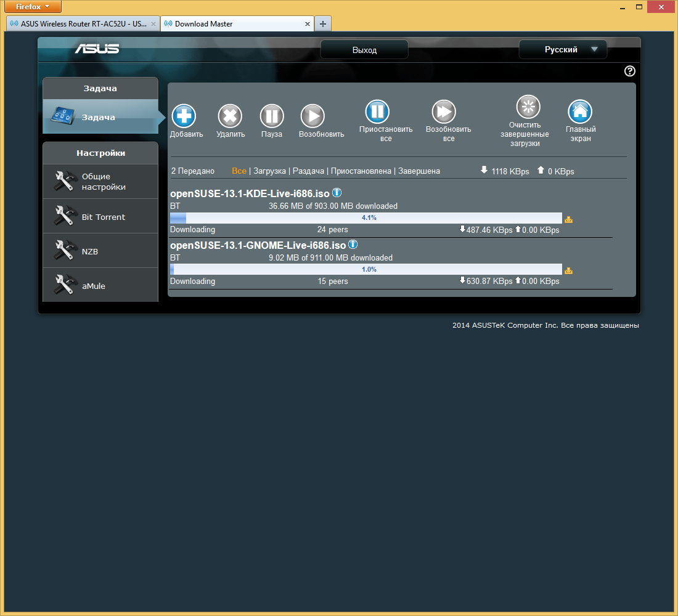Switch to ASUS Wireless Router RT-AC52U tab
Image resolution: width=678 pixels, height=616 pixels.
(x=83, y=24)
